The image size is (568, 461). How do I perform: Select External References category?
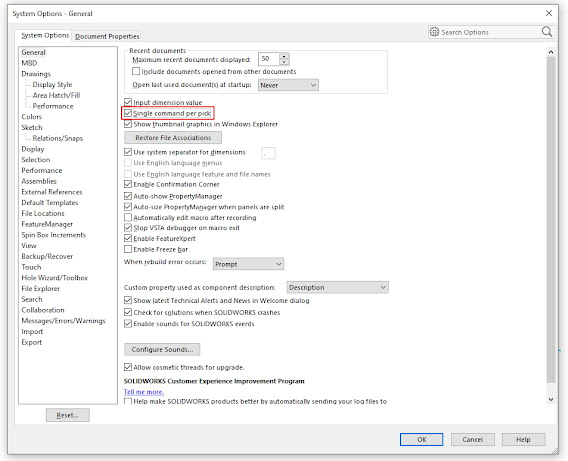[x=51, y=192]
